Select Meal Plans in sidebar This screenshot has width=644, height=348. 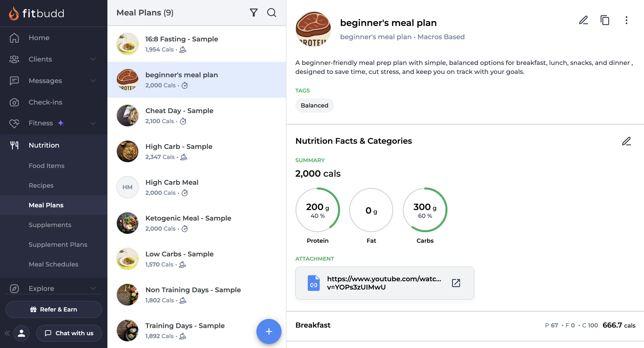(54, 205)
